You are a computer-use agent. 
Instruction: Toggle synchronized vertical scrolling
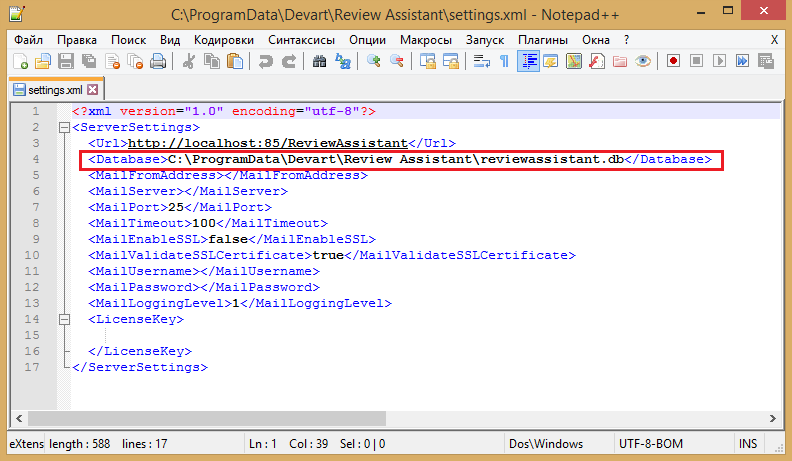(428, 62)
